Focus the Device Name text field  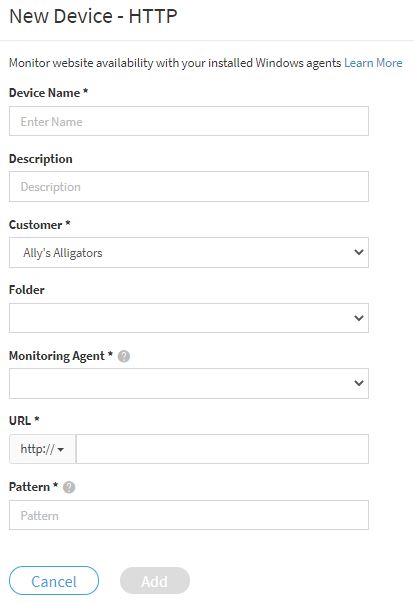(189, 121)
